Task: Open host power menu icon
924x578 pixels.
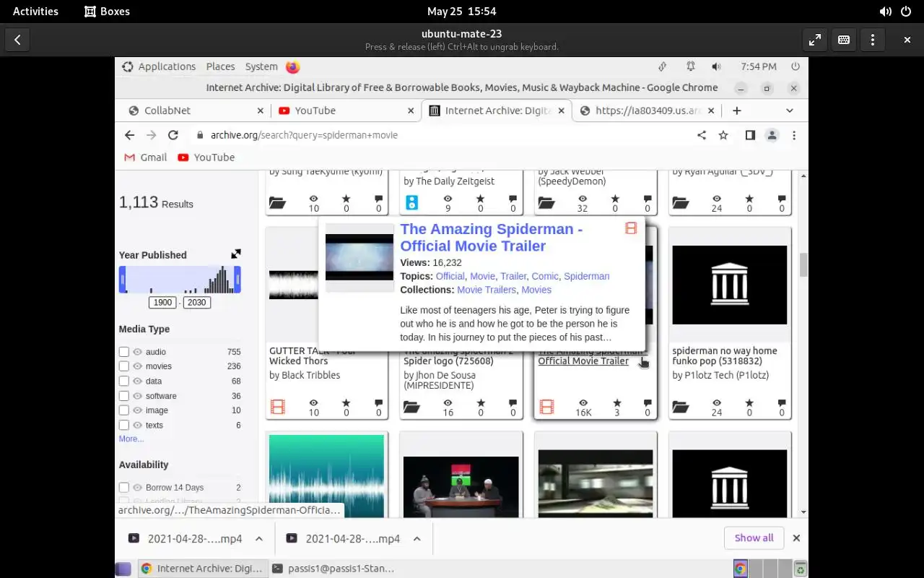Action: 907,12
